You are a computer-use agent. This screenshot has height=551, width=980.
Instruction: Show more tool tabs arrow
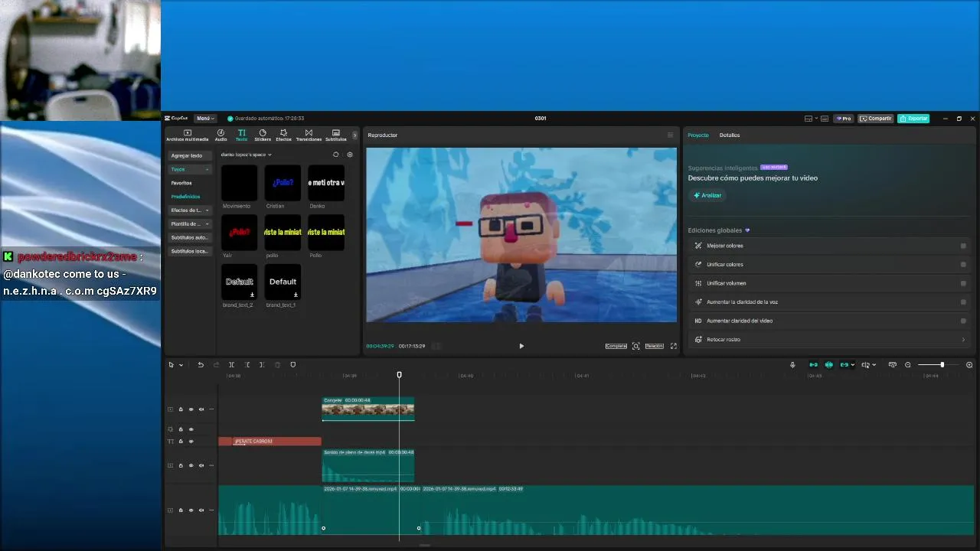[x=354, y=135]
